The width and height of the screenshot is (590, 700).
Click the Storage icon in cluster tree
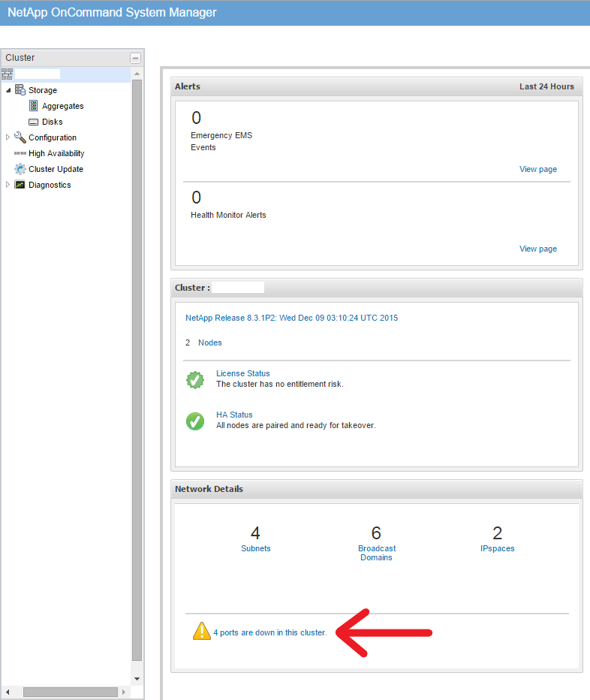[20, 90]
